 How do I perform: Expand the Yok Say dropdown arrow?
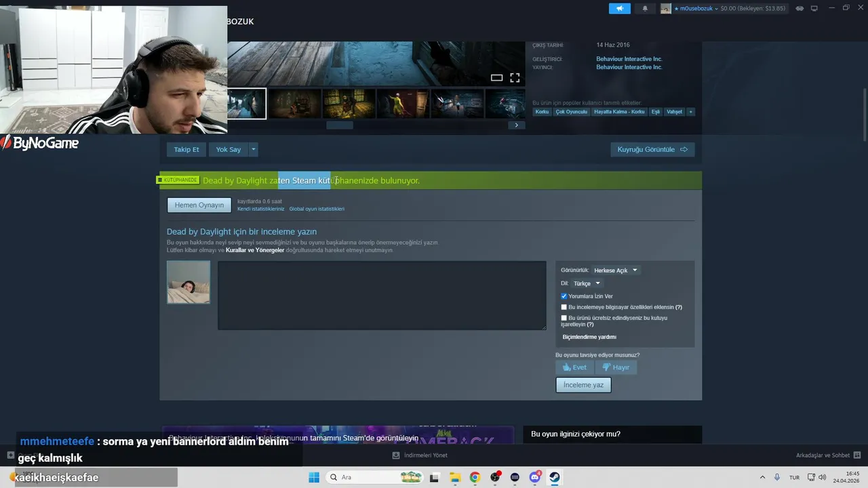pos(254,149)
